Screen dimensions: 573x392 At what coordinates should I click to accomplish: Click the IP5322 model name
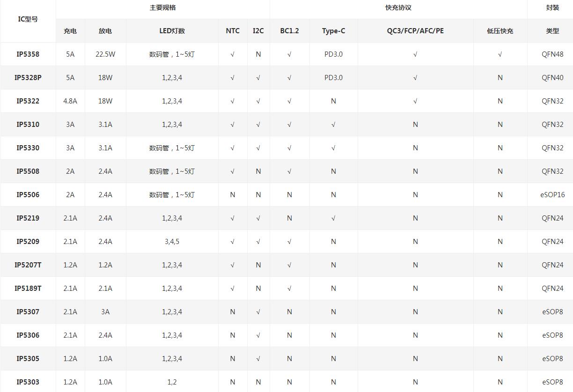[x=28, y=101]
